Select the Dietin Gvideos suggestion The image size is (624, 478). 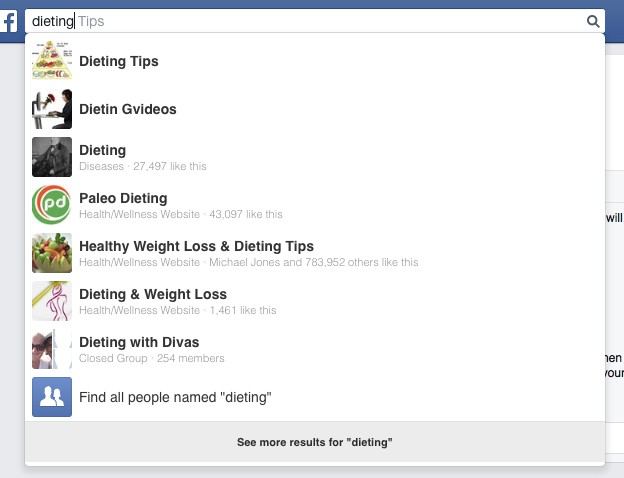[x=128, y=109]
